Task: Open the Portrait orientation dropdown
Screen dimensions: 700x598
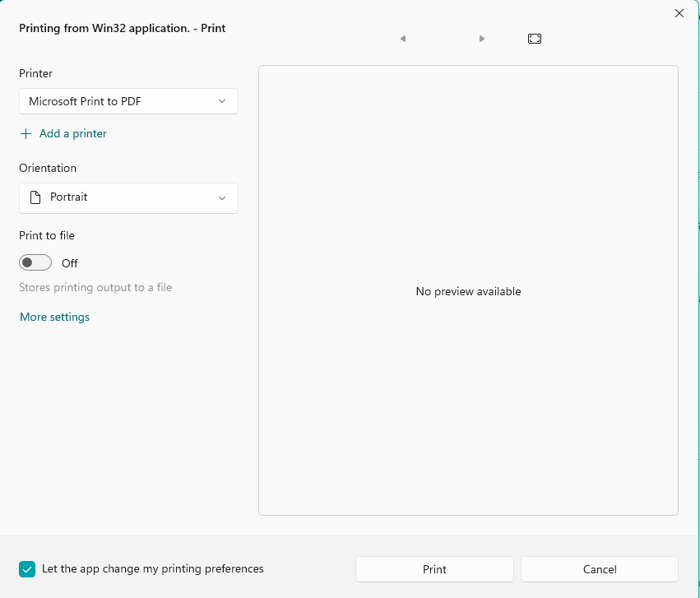Action: click(x=128, y=197)
